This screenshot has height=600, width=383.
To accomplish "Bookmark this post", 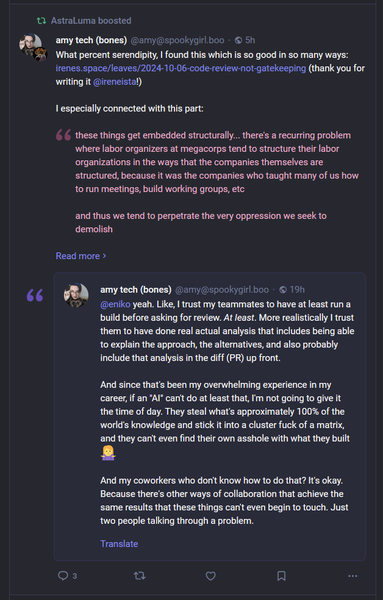I will 281,576.
